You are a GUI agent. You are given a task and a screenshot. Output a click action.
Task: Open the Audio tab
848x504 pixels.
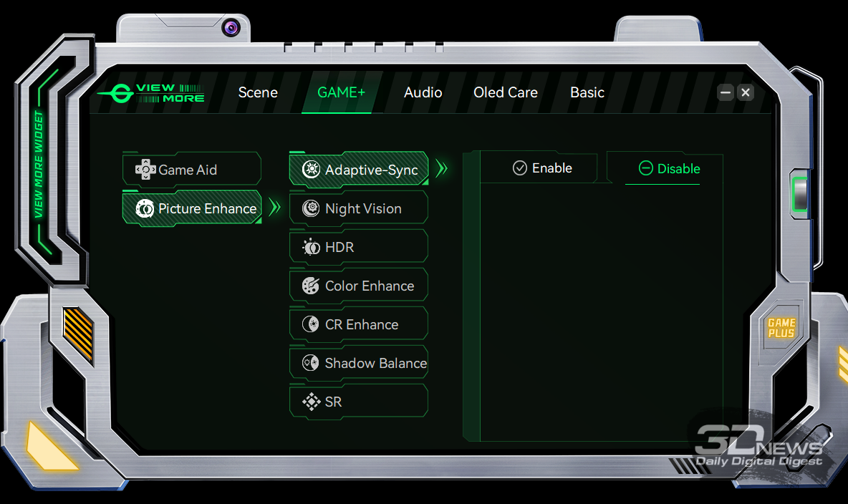(423, 92)
